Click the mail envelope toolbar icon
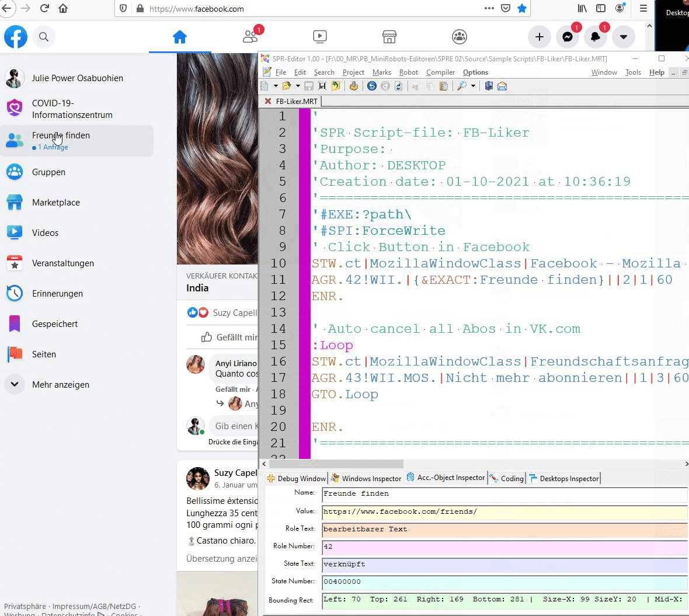The image size is (689, 616). (x=502, y=86)
